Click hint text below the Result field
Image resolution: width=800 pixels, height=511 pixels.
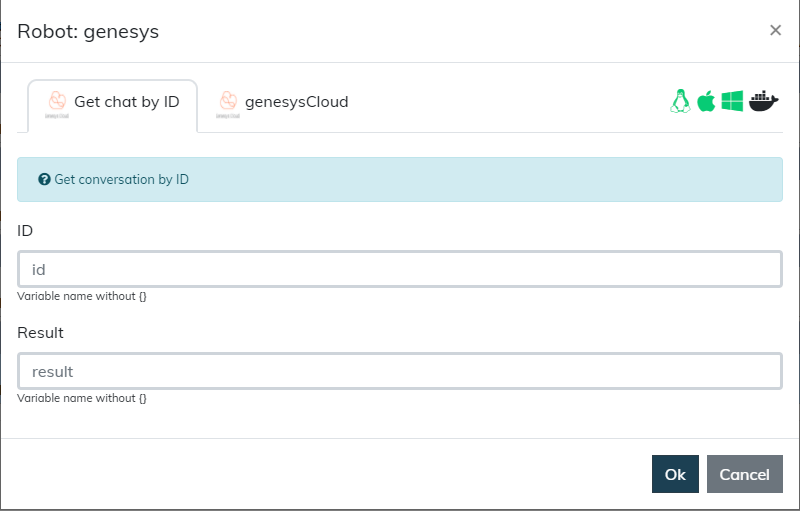[x=82, y=398]
